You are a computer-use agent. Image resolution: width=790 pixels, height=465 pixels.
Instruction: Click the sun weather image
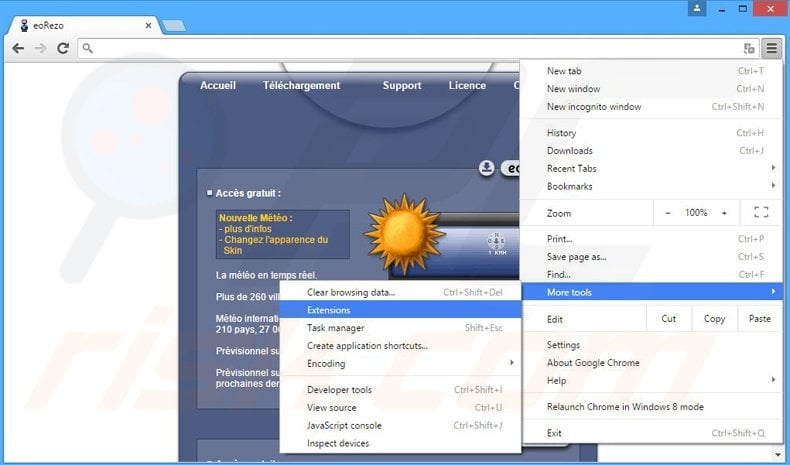(404, 234)
